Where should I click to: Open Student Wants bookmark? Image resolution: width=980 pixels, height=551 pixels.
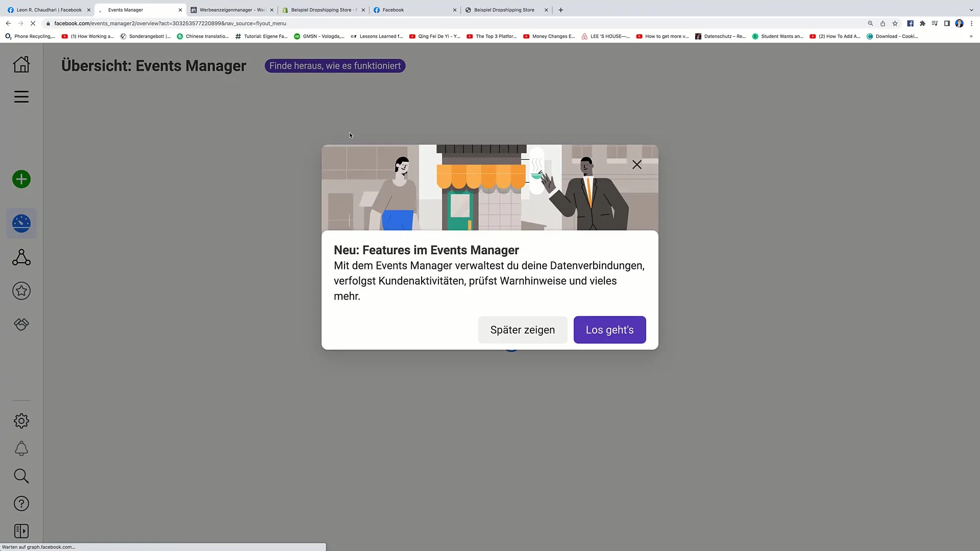coord(778,36)
